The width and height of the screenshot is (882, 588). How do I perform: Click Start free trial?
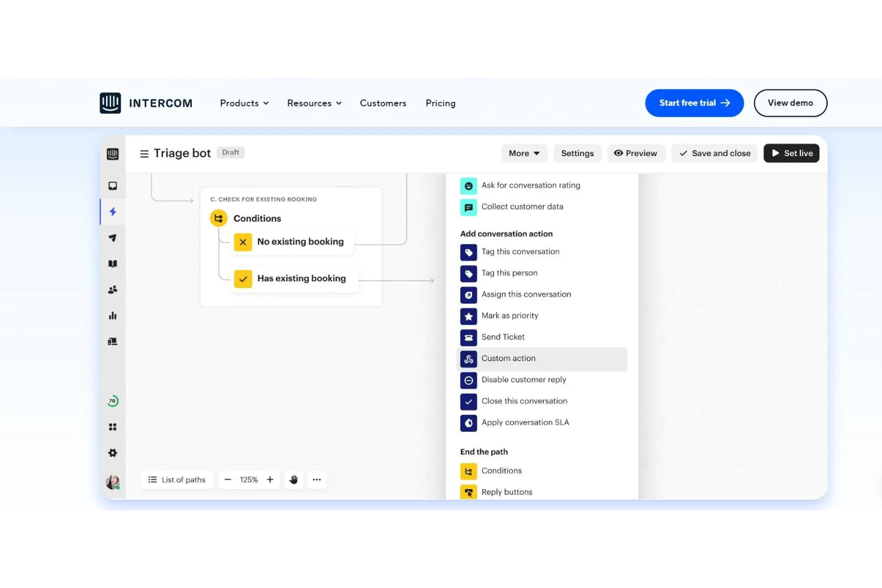(694, 102)
